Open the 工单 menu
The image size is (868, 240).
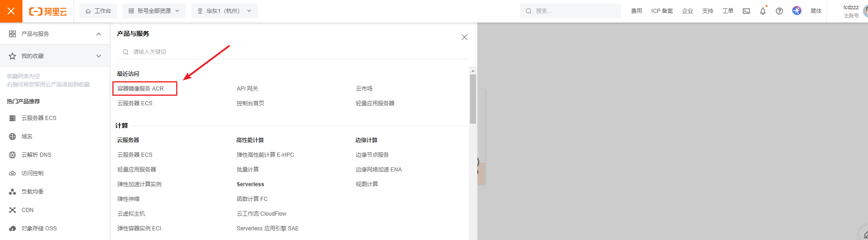728,11
